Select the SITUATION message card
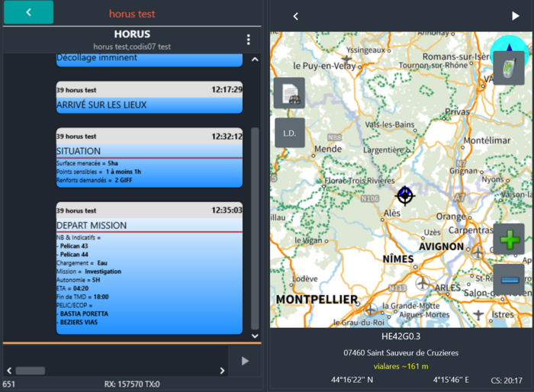The image size is (534, 392). (x=149, y=157)
